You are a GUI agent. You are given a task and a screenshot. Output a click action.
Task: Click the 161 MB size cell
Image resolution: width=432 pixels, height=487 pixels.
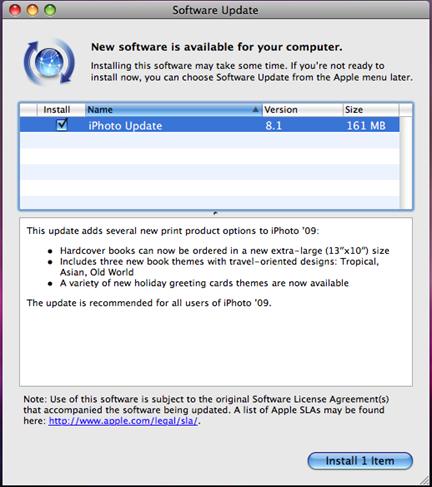point(366,126)
